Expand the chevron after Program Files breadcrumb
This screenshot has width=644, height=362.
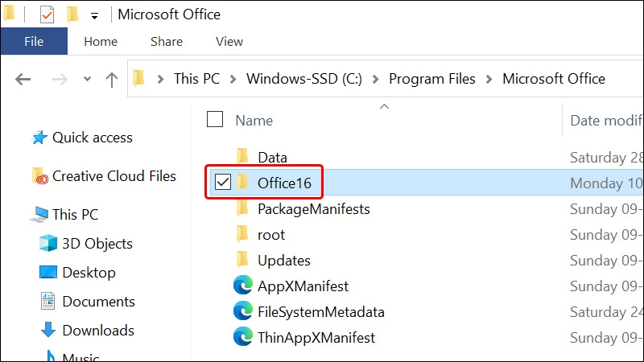click(489, 79)
